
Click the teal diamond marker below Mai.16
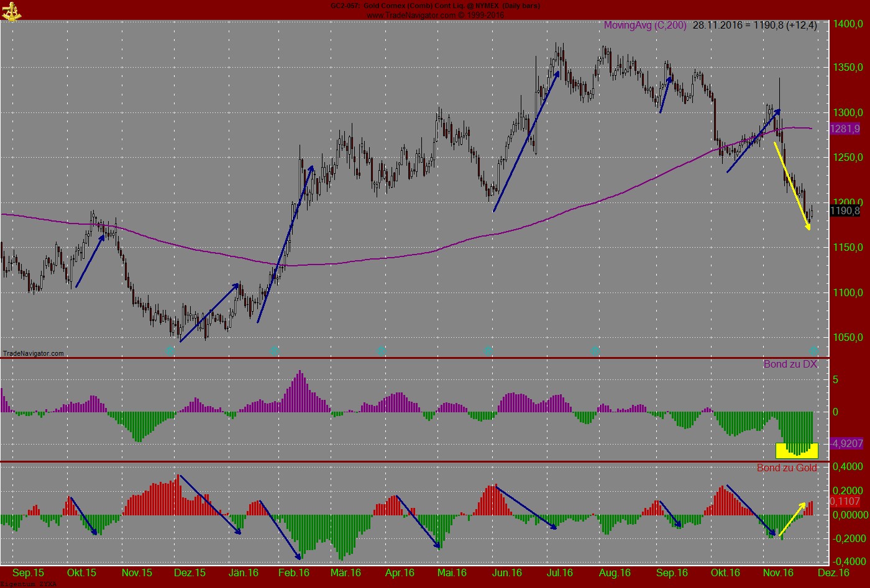click(488, 350)
